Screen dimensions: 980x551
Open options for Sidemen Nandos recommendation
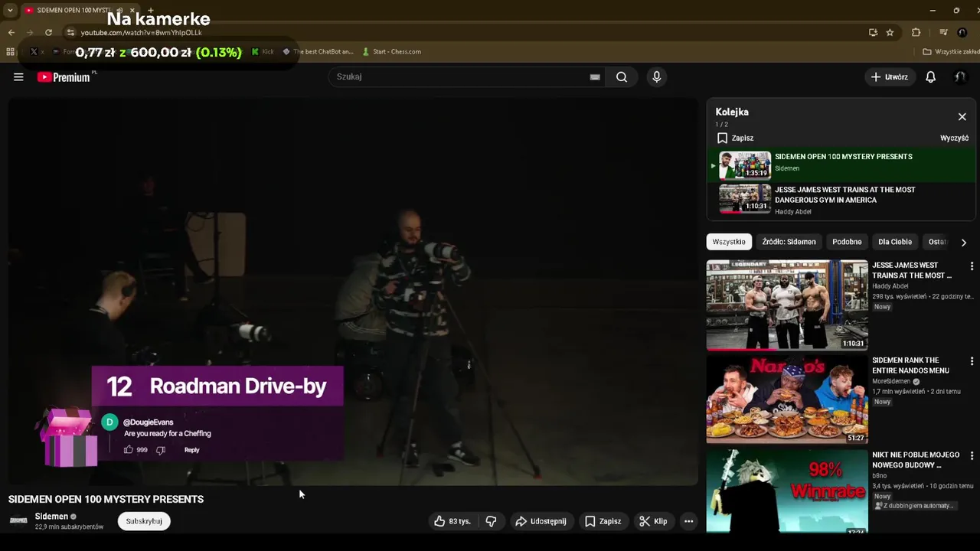point(972,361)
